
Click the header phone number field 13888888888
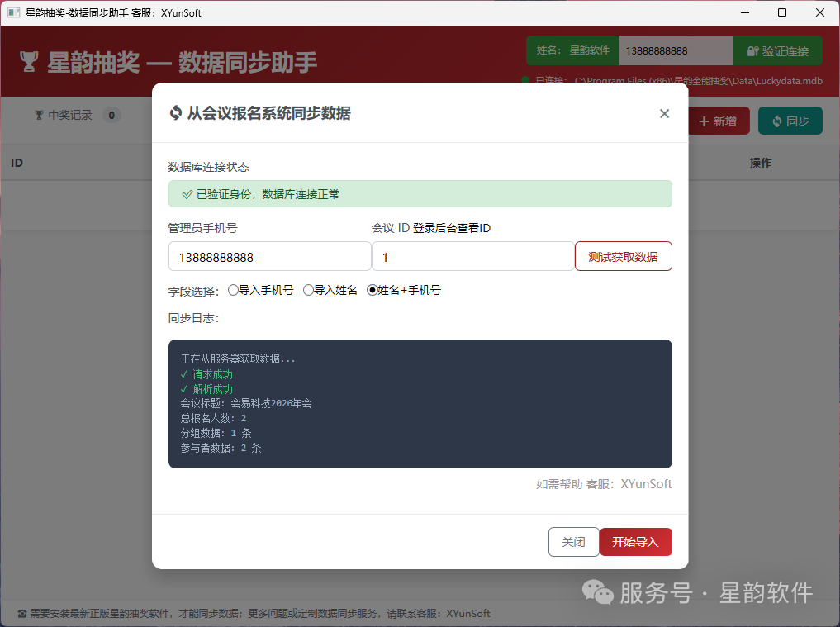(676, 51)
